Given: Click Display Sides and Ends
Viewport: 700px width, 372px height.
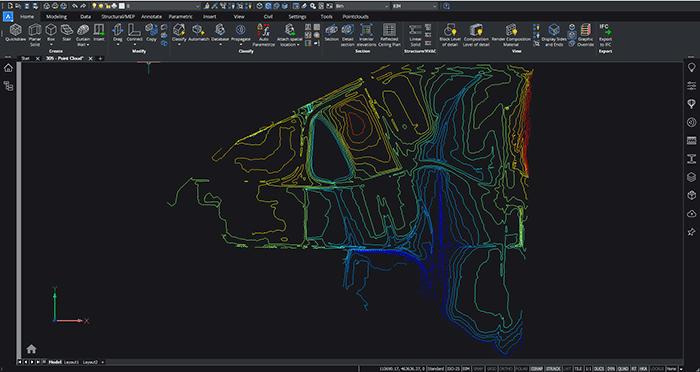Looking at the screenshot, I should pyautogui.click(x=554, y=35).
